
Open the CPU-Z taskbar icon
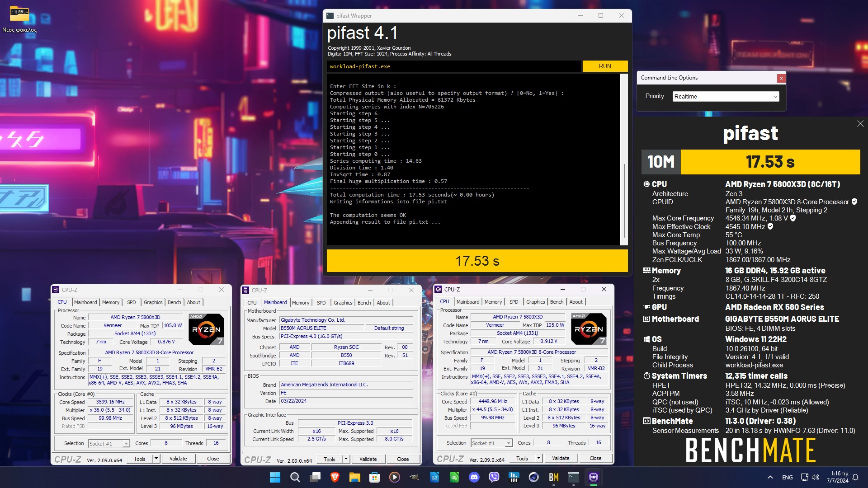[x=593, y=477]
